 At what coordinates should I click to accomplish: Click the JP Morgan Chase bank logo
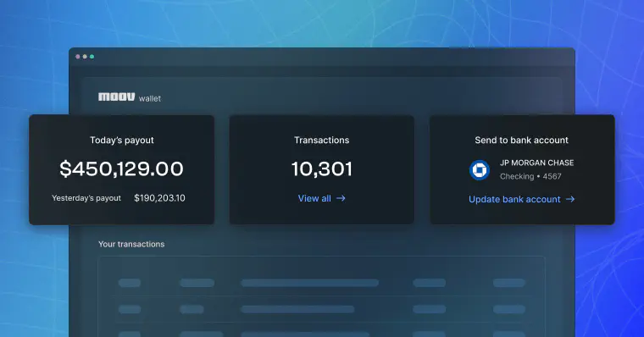click(x=480, y=170)
